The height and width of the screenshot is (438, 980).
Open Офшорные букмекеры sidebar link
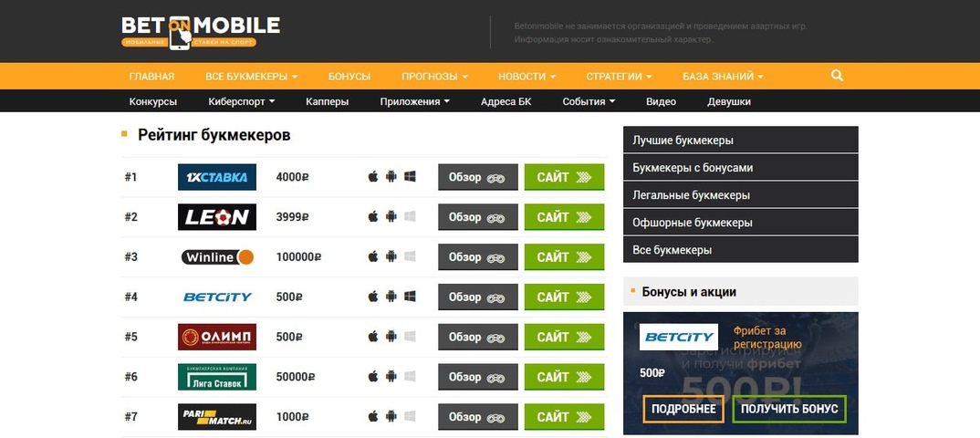(741, 223)
